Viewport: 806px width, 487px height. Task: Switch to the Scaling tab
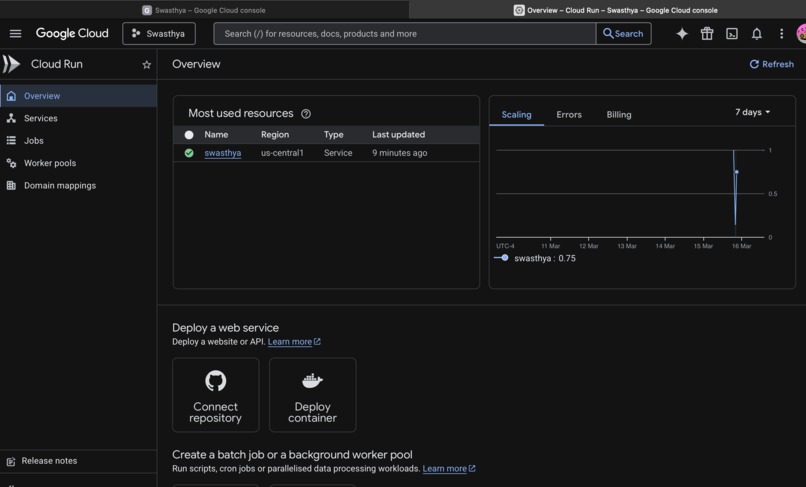click(517, 115)
